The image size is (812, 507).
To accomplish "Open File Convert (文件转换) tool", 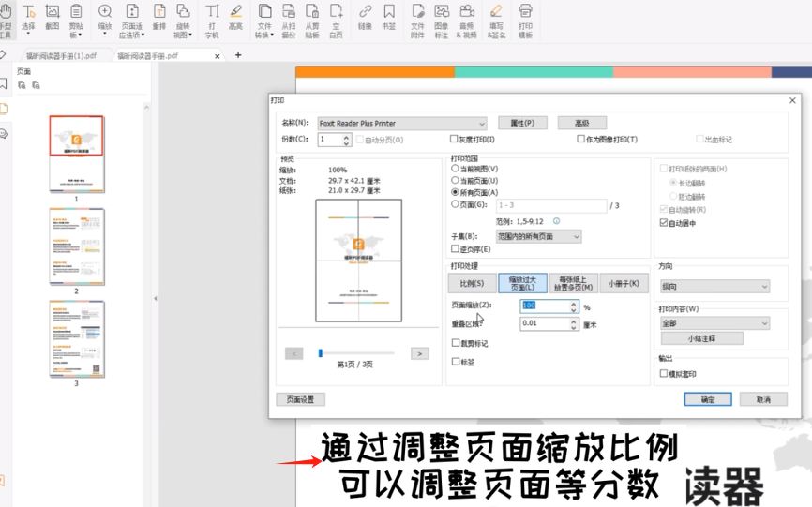I will pos(264,21).
